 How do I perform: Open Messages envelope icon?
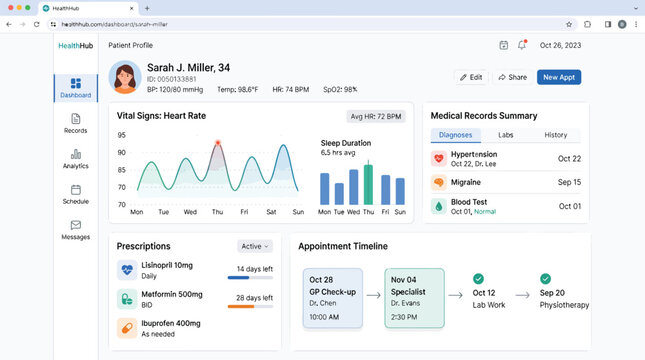[76, 225]
